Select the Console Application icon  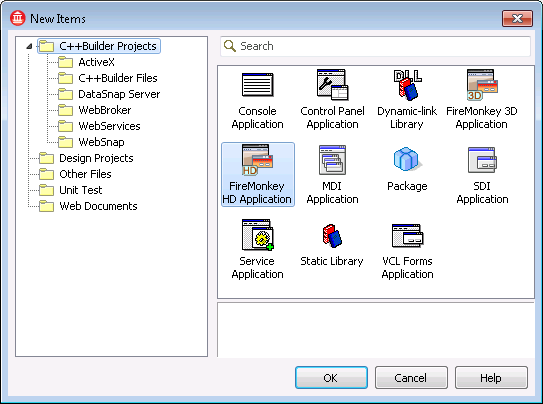click(x=257, y=85)
